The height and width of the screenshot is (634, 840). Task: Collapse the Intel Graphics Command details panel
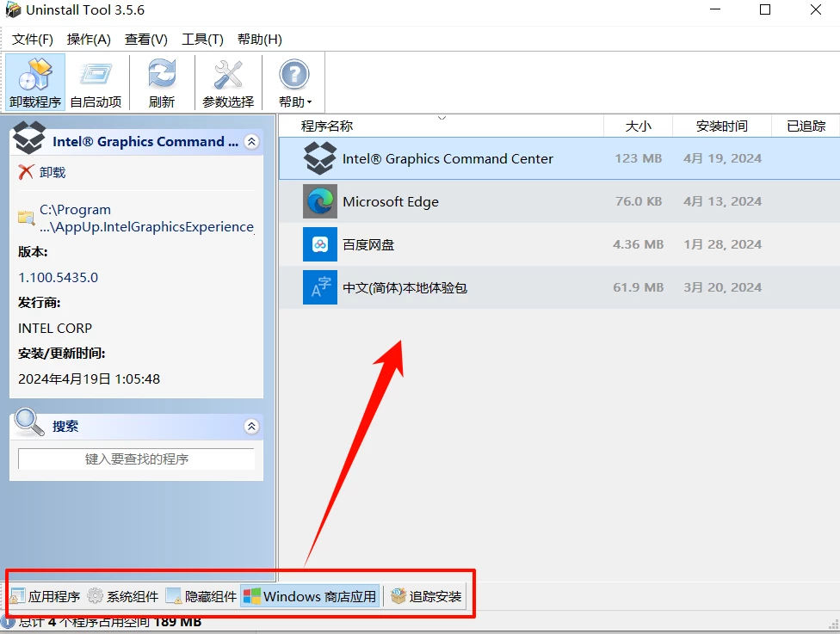click(x=251, y=142)
